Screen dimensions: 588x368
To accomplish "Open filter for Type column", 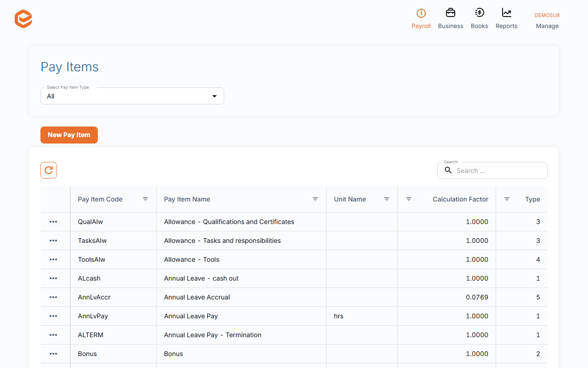I will tap(507, 199).
